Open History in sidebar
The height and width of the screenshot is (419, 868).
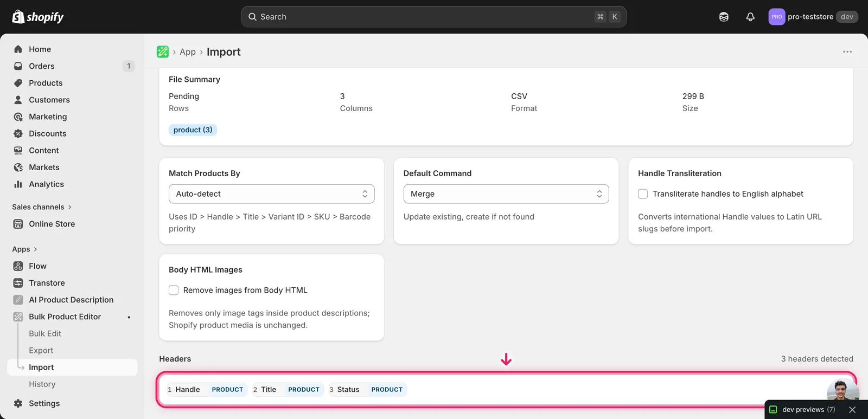coord(42,384)
